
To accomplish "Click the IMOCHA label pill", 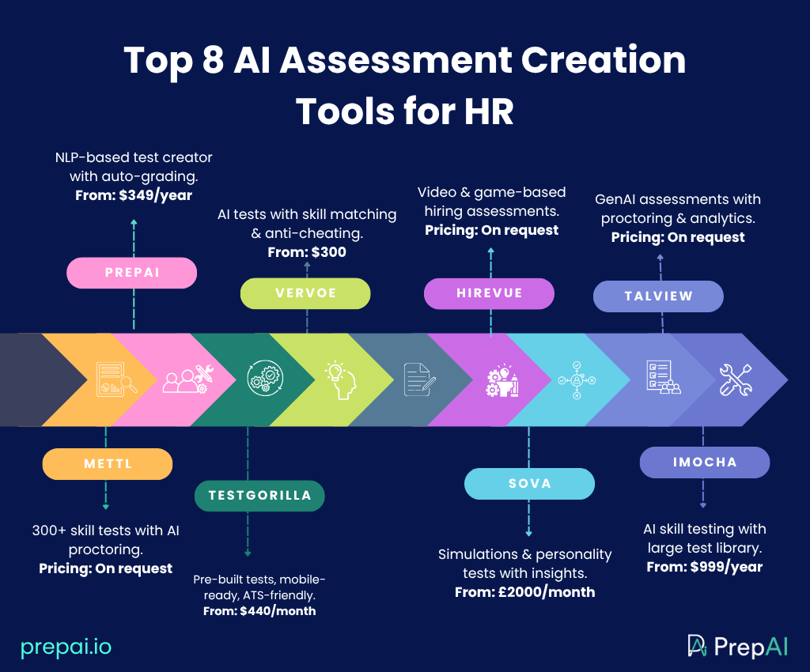I will click(704, 462).
